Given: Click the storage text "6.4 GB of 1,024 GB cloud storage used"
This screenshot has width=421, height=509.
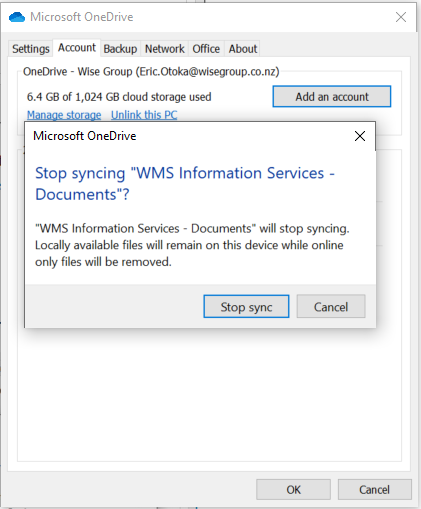Looking at the screenshot, I should coord(119,97).
